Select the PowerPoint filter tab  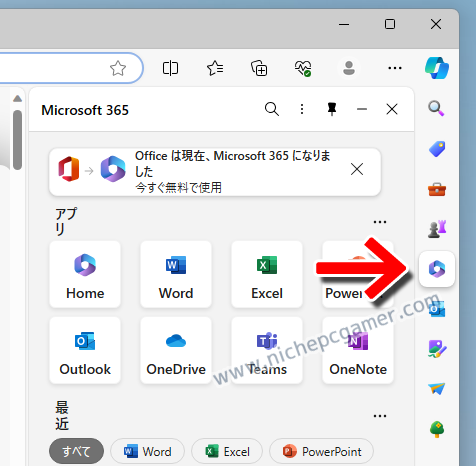tap(321, 451)
